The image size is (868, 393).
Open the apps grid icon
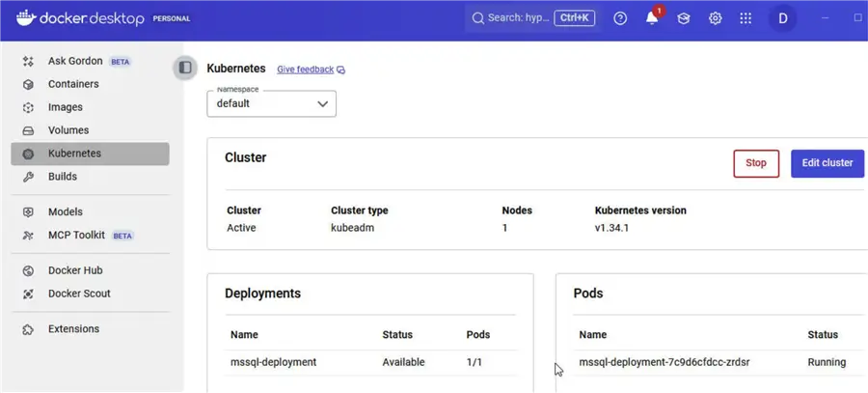pyautogui.click(x=746, y=18)
